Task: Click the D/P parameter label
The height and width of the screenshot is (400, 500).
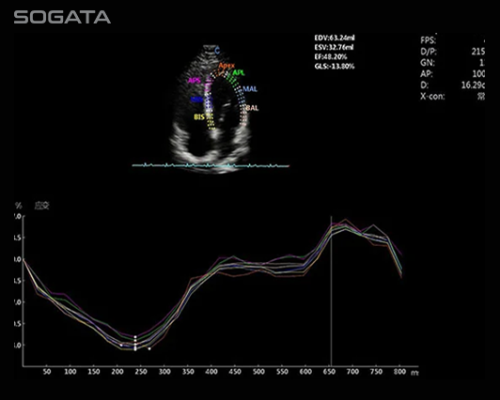Action: point(428,52)
